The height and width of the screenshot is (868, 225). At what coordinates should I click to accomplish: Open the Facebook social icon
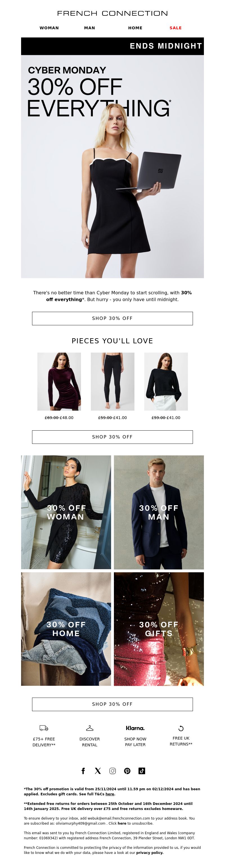coord(83,771)
